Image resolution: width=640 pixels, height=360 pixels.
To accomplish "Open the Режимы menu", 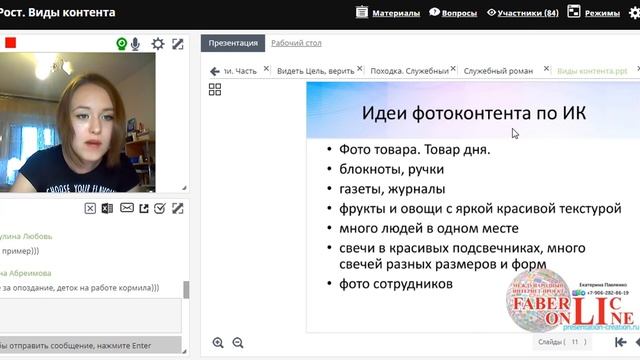I will (602, 13).
